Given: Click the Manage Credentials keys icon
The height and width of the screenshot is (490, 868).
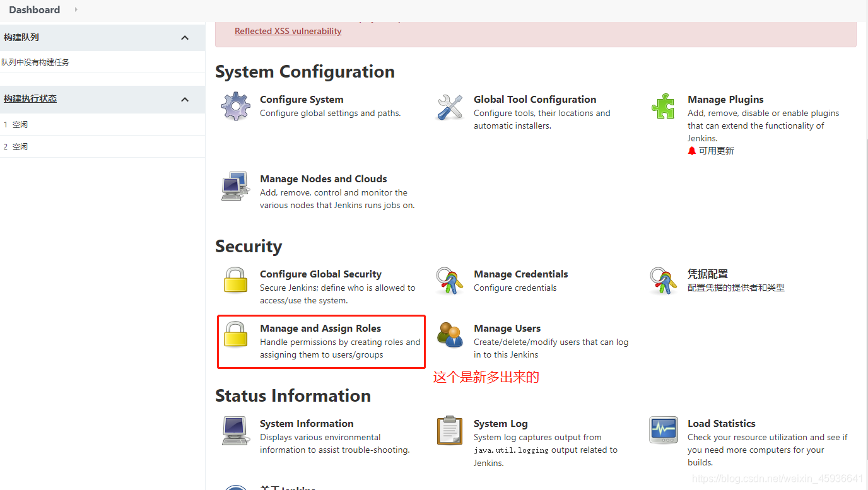Looking at the screenshot, I should coord(450,281).
